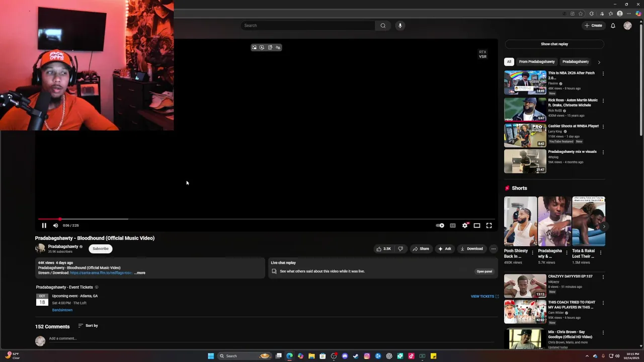Mute the video volume speaker icon
Viewport: 644px width, 362px height.
[55, 225]
